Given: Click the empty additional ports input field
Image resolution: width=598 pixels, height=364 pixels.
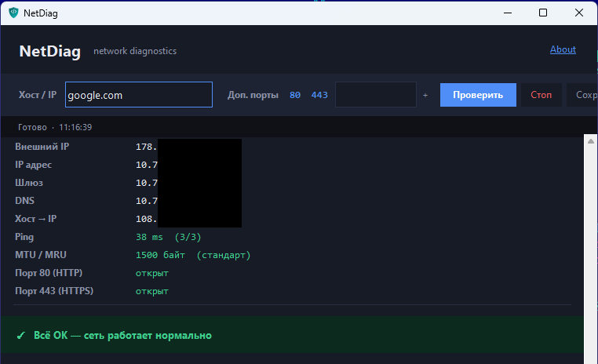Looking at the screenshot, I should [375, 95].
